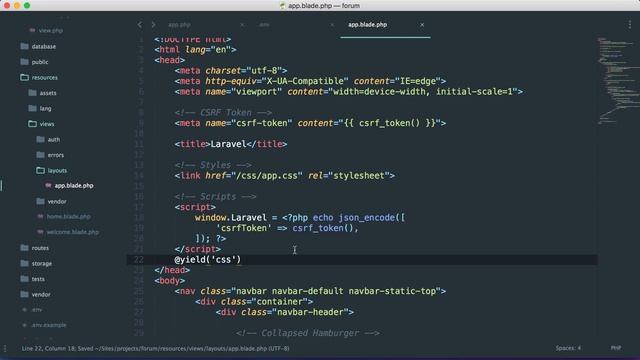Screen dimensions: 640x360
Task: Click the Laravel title text in code
Action: [x=229, y=144]
